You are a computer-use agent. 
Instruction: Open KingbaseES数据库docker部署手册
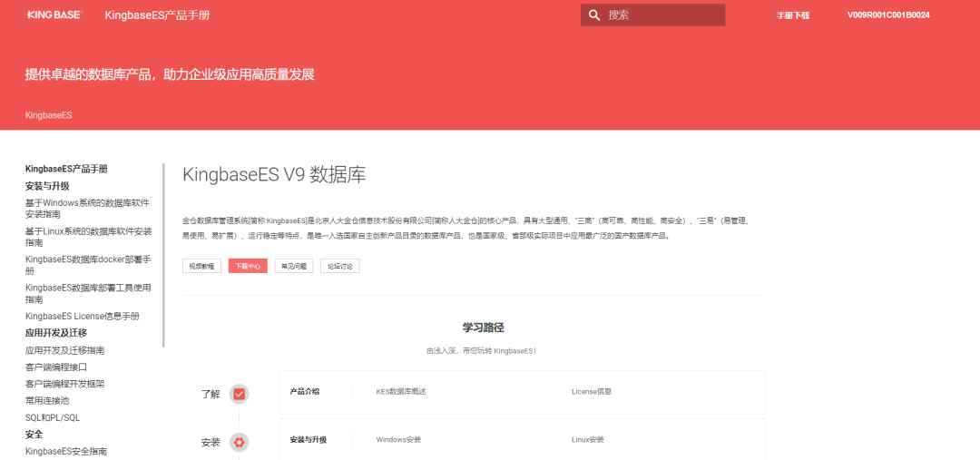tap(88, 265)
